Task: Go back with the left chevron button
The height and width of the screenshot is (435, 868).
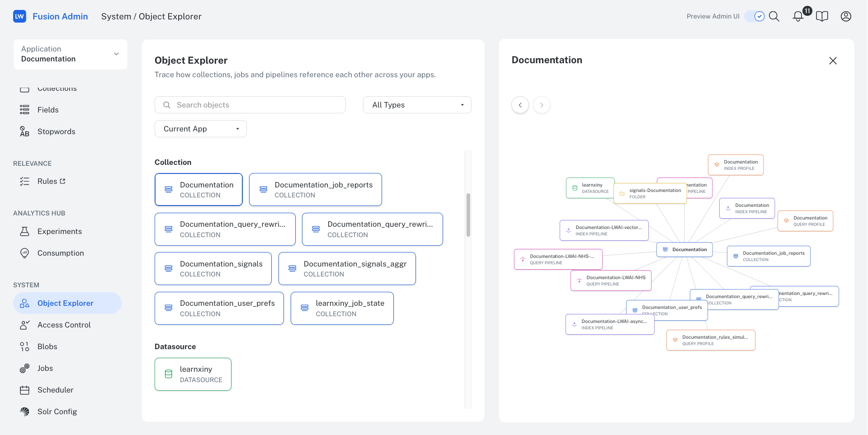Action: pyautogui.click(x=520, y=105)
